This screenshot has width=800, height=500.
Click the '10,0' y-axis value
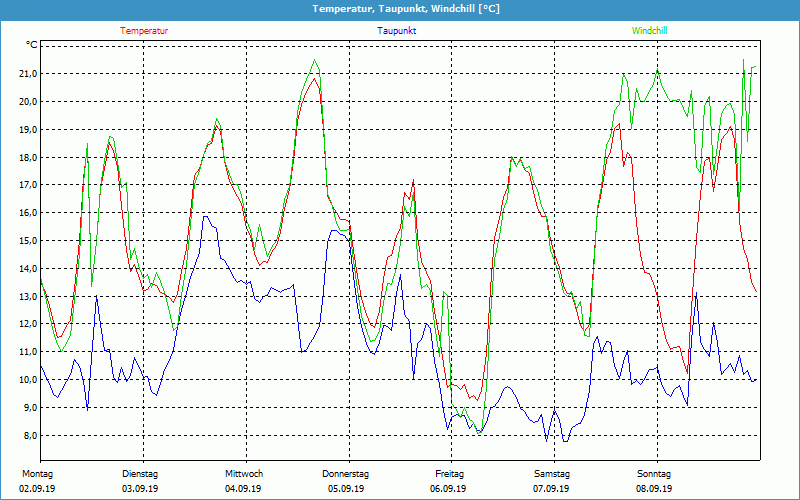28,380
